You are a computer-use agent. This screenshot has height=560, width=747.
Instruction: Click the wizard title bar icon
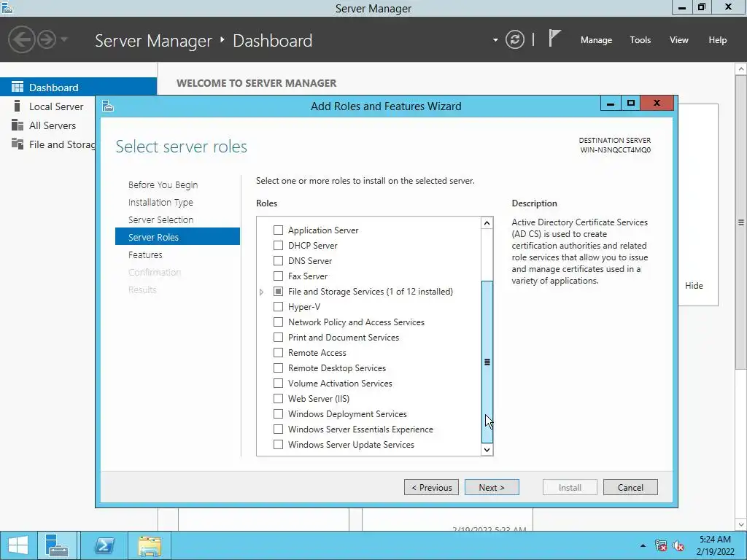click(108, 106)
